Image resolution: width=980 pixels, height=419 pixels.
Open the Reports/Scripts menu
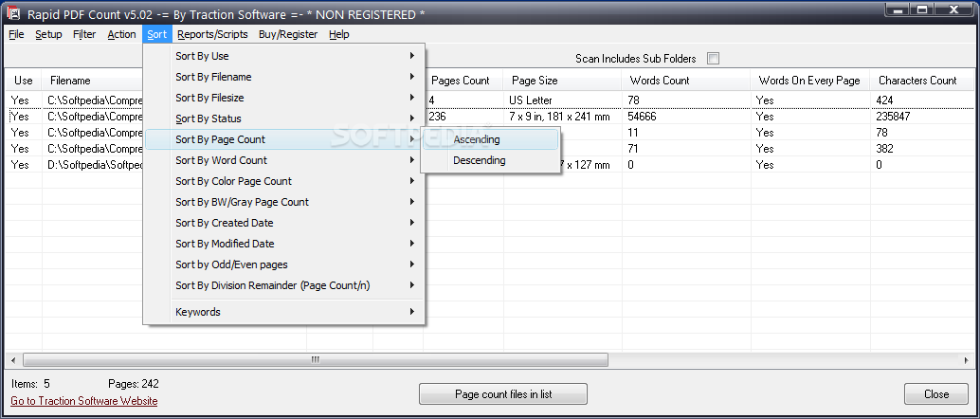click(212, 34)
